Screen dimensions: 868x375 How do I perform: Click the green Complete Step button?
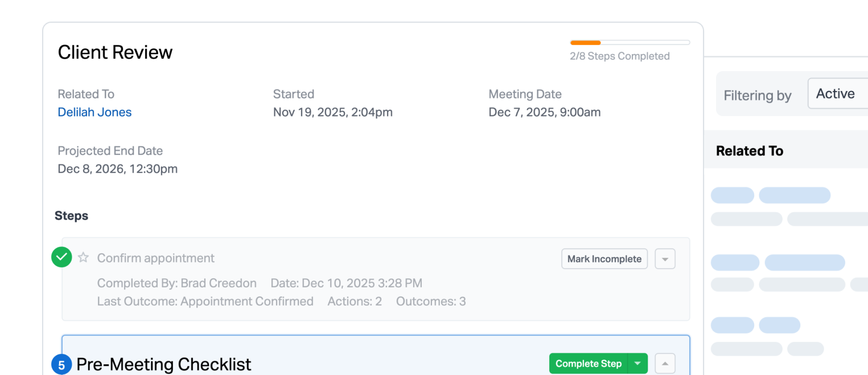(588, 364)
